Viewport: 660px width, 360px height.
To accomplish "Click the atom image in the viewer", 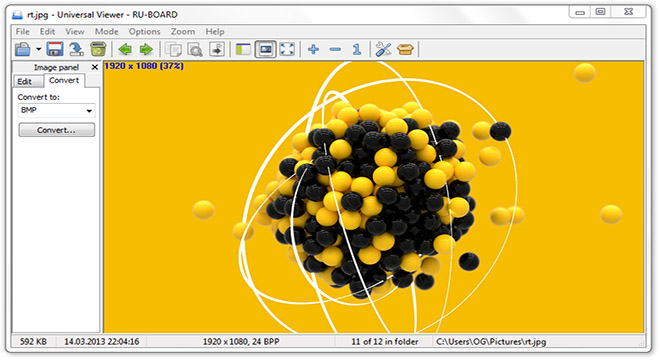I will (374, 197).
